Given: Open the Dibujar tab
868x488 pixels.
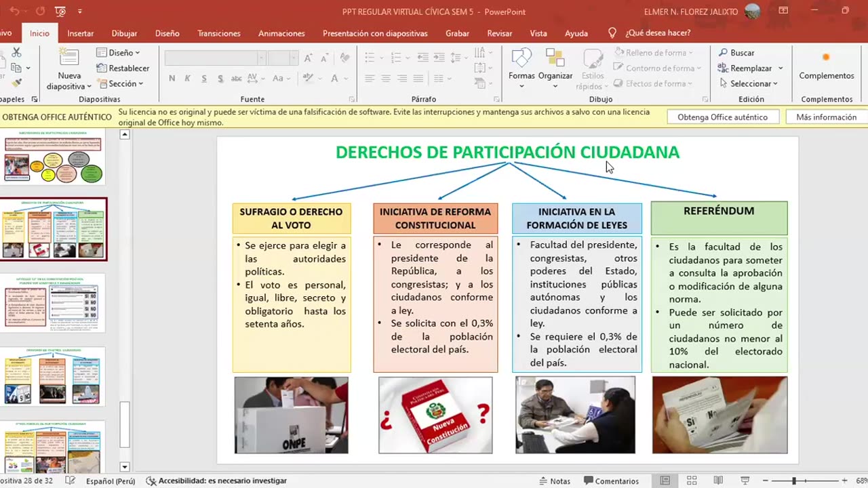Looking at the screenshot, I should (x=124, y=33).
